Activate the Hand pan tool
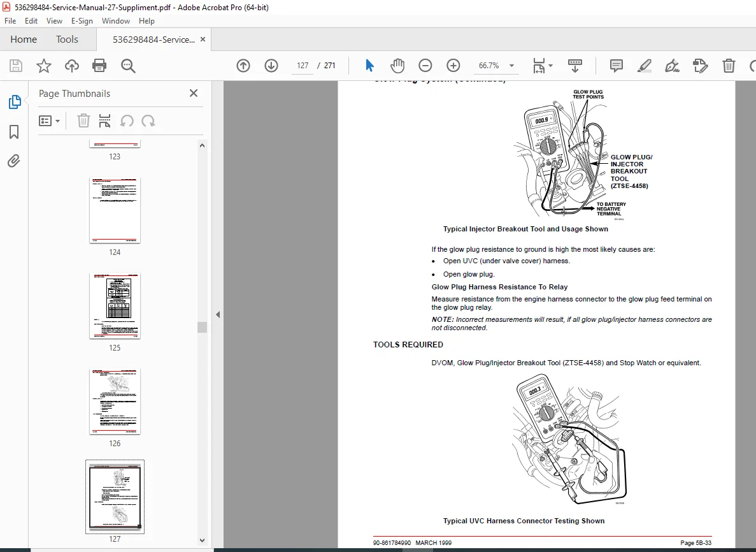 click(397, 66)
